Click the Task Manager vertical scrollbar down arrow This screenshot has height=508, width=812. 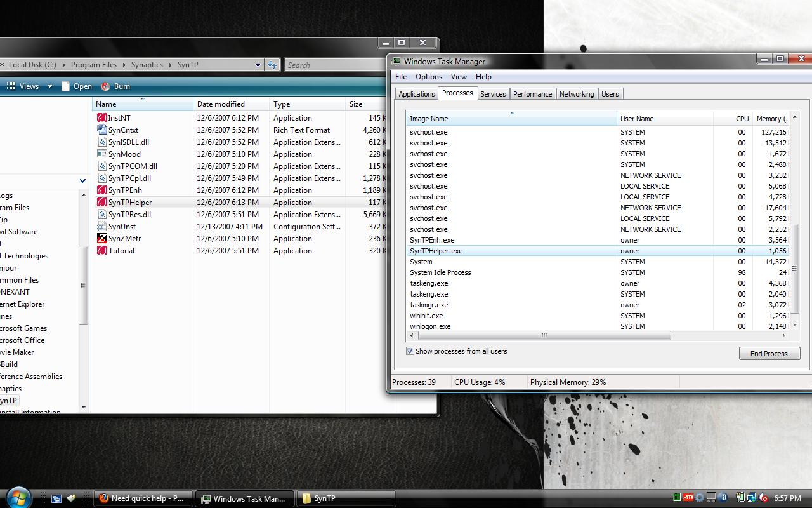pos(795,325)
